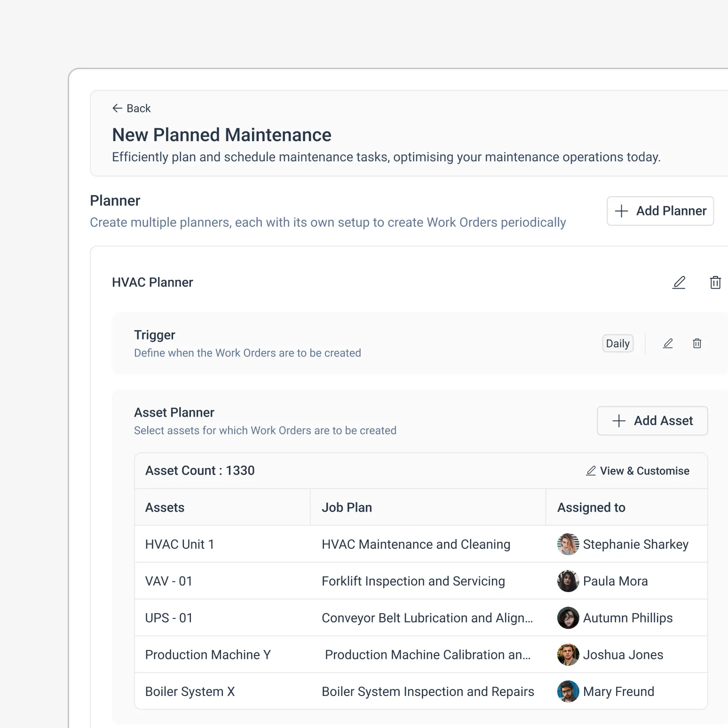Delete the HVAC Planner using trash icon
This screenshot has height=728, width=728.
pos(715,282)
